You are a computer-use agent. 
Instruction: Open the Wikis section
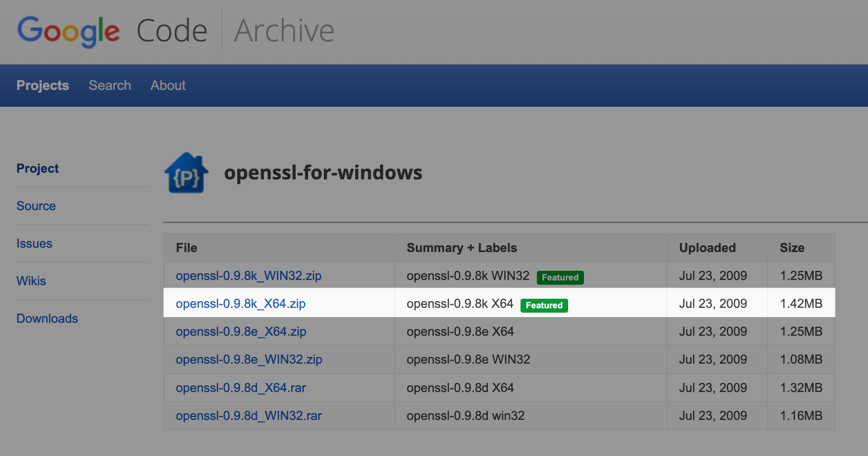tap(31, 281)
